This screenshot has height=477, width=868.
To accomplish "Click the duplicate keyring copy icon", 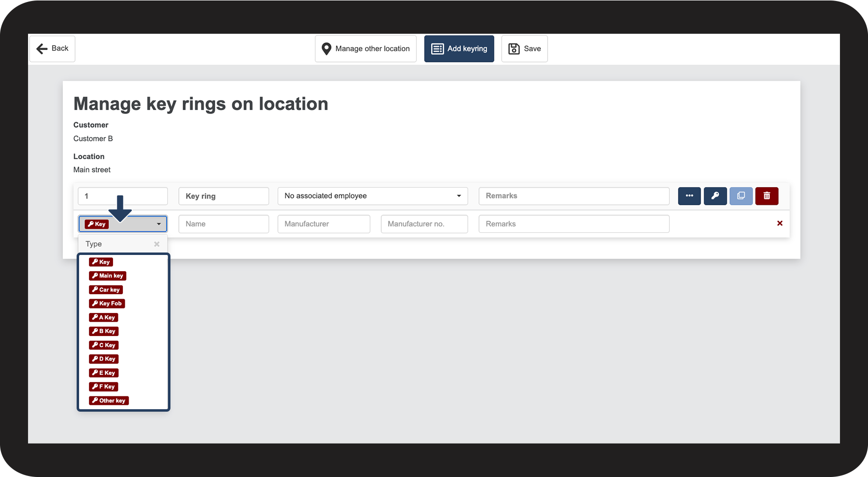I will (x=741, y=196).
